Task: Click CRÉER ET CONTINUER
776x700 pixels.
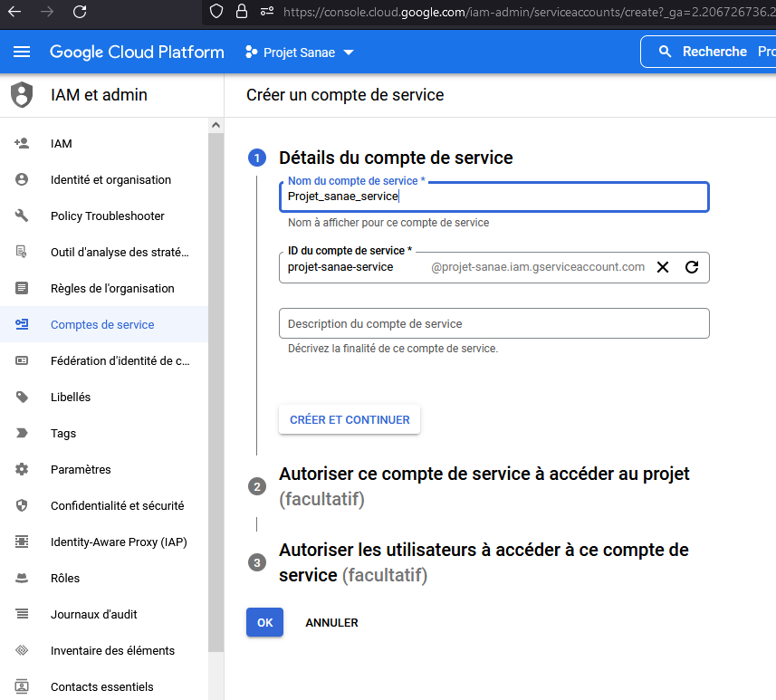Action: coord(350,419)
